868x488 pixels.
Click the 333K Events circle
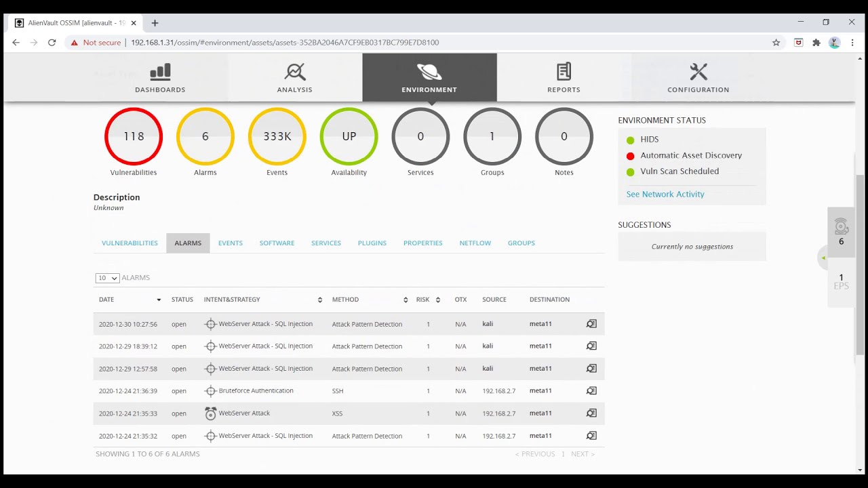tap(277, 136)
